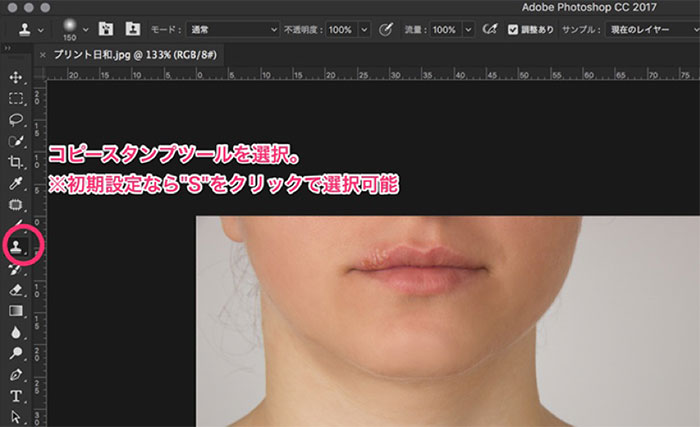Toggle the Brush panel icon
This screenshot has height=427, width=700.
click(x=106, y=29)
